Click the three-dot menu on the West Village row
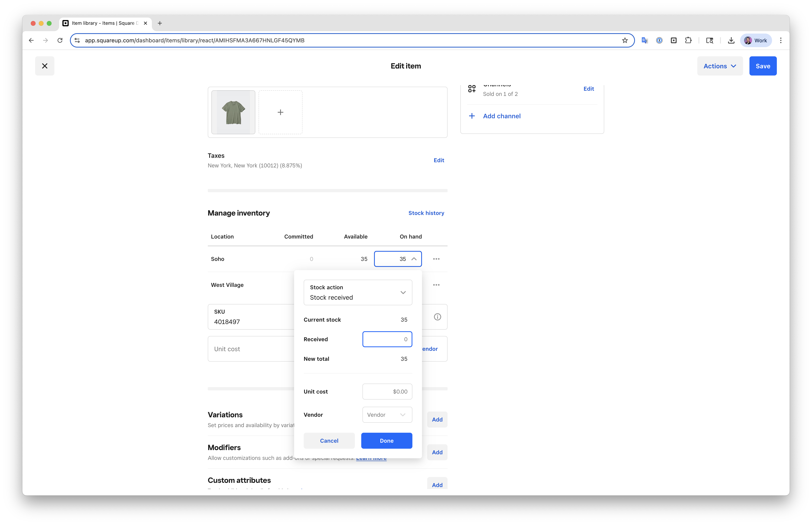812x525 pixels. (436, 285)
